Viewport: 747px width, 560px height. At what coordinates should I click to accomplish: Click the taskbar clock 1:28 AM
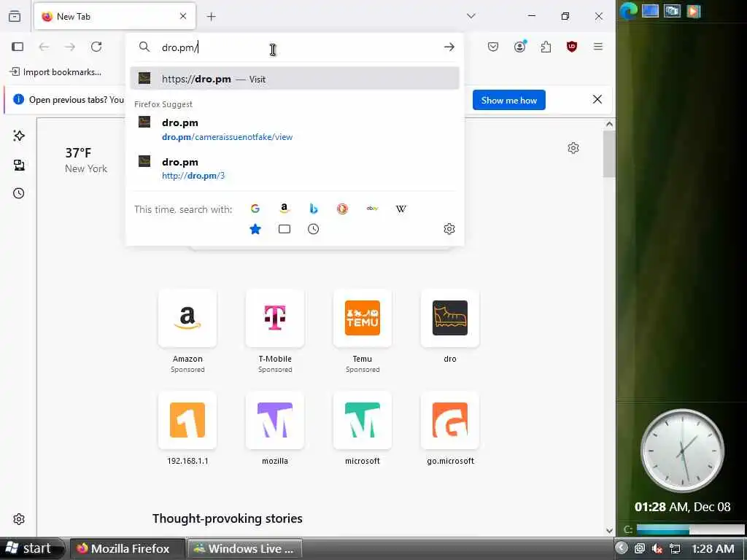click(713, 548)
